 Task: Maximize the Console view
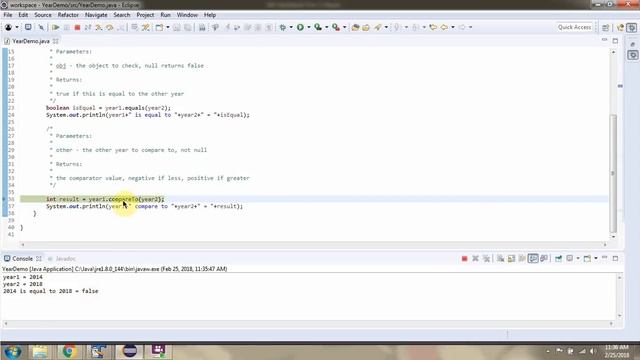[x=616, y=258]
